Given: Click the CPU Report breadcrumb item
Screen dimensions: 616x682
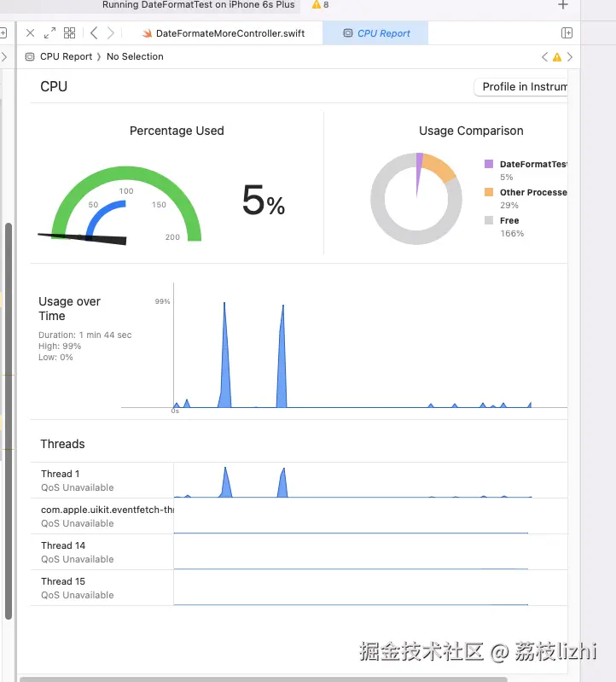Looking at the screenshot, I should (x=66, y=56).
